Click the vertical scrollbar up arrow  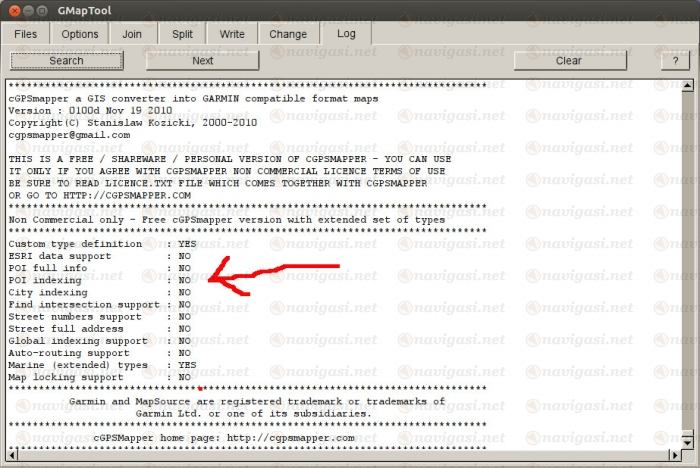(688, 87)
